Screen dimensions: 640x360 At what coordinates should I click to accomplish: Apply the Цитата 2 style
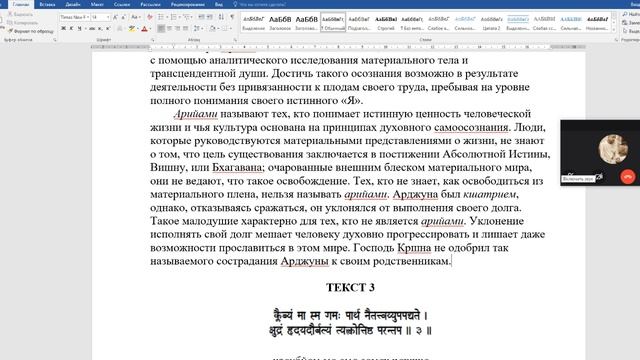[491, 22]
